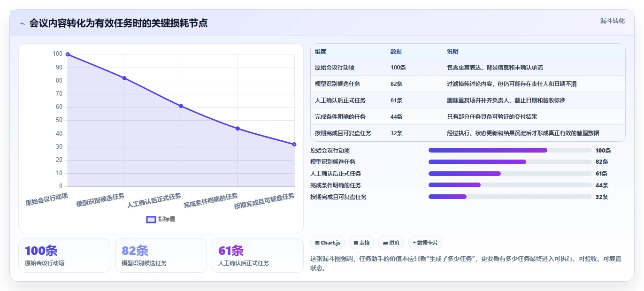Click the 说明 column header
644x291 pixels.
click(453, 52)
